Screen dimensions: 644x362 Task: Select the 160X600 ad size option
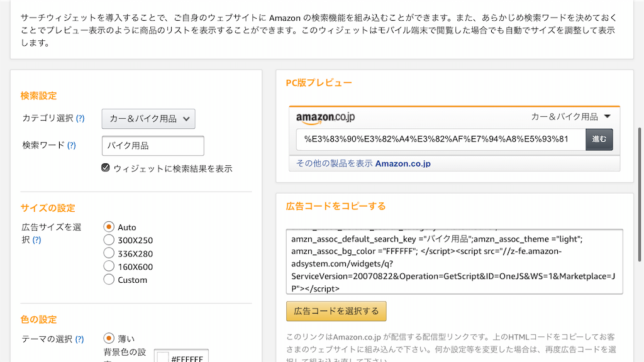109,266
